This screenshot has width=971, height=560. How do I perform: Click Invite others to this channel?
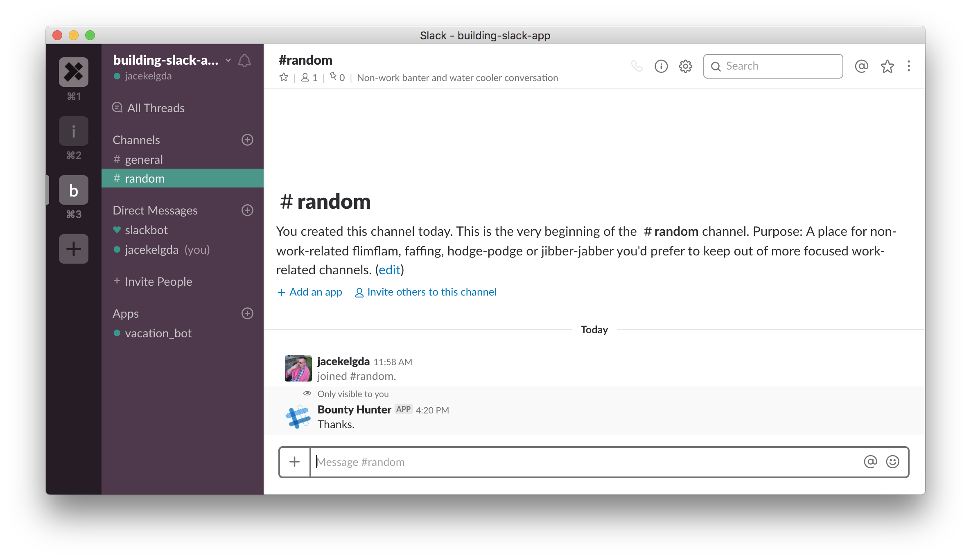click(431, 291)
